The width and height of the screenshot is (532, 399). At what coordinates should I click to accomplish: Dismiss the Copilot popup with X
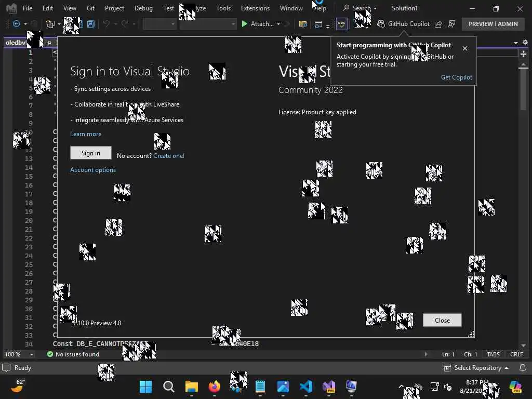click(465, 48)
